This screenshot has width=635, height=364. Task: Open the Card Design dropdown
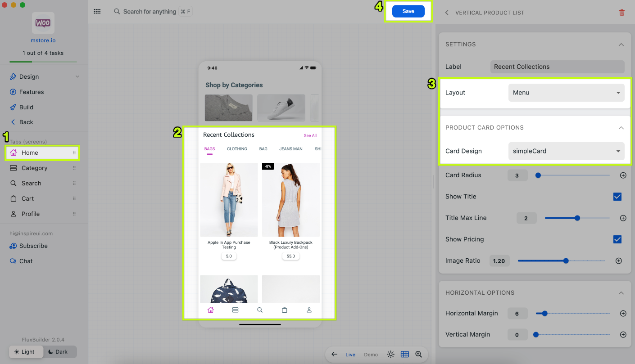(x=566, y=151)
